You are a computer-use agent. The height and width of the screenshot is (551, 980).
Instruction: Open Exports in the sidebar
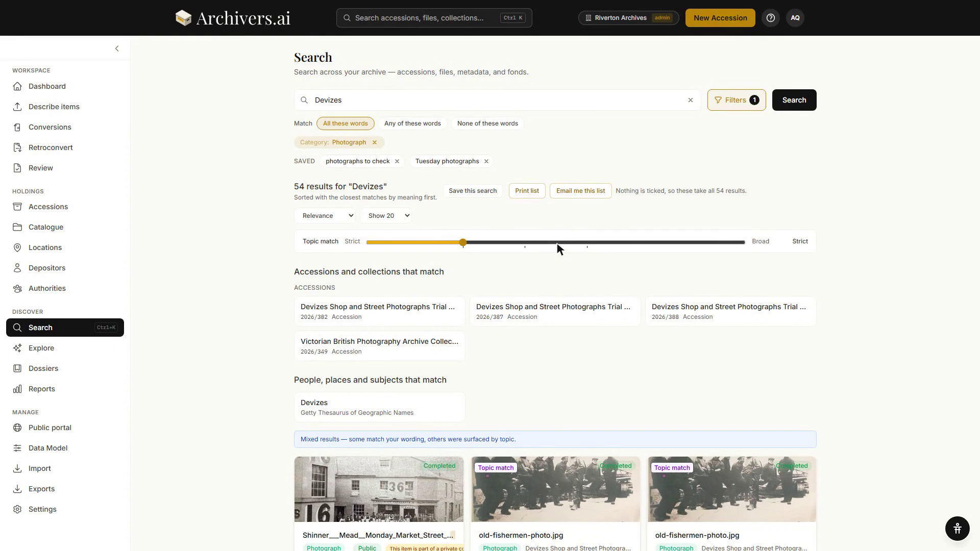tap(65, 489)
